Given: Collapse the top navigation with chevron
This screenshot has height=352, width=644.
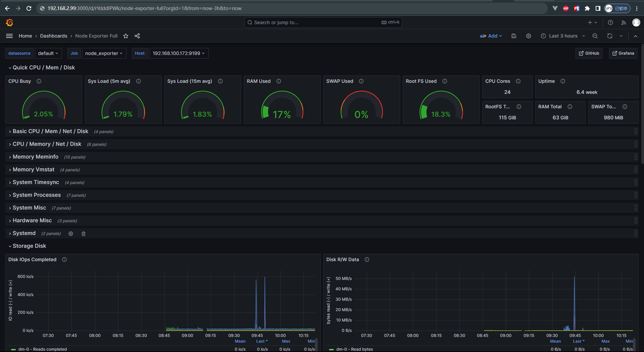Looking at the screenshot, I should (x=636, y=36).
